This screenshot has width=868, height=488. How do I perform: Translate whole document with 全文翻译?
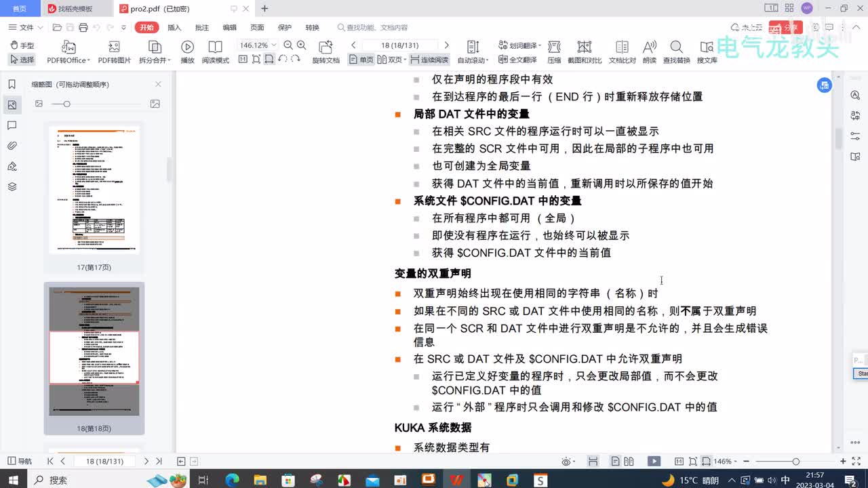(x=517, y=60)
